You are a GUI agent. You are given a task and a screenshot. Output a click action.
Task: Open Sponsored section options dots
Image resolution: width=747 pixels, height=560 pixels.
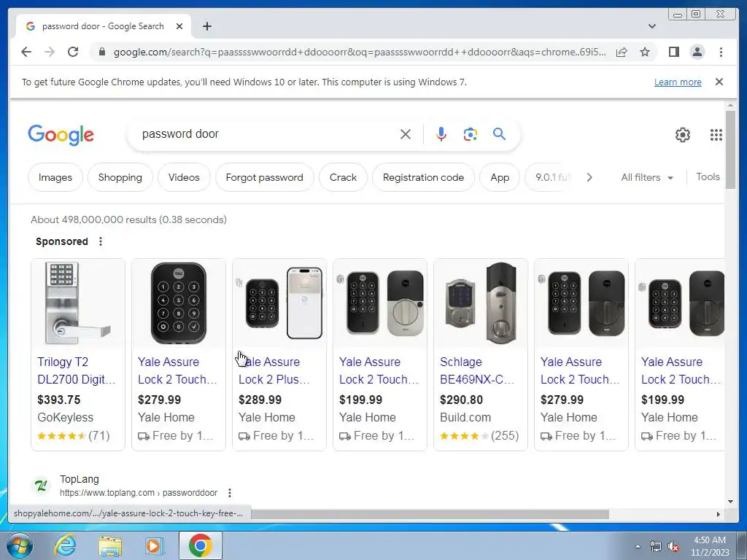[x=101, y=241]
